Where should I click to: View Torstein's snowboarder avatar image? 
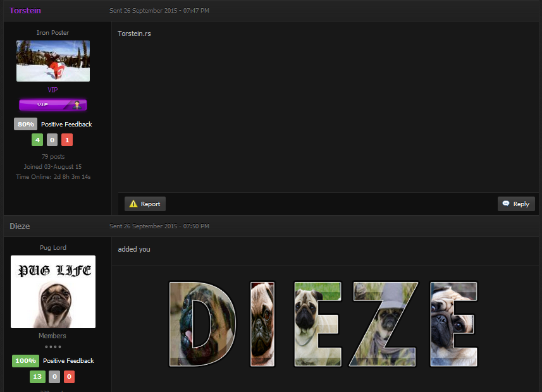(x=53, y=61)
